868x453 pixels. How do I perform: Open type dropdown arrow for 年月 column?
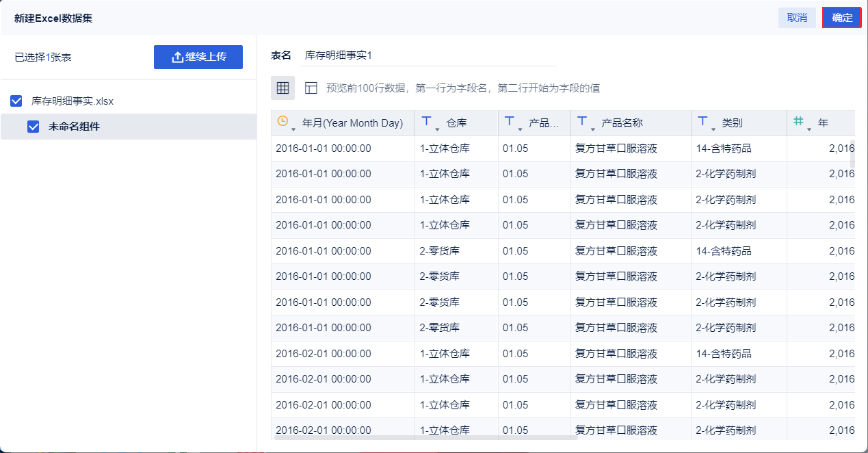point(293,129)
